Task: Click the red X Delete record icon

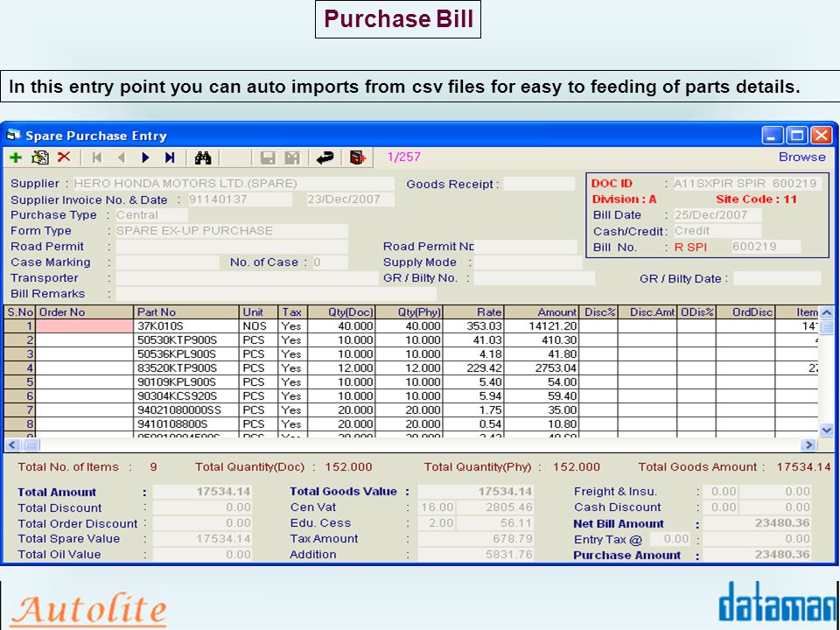Action: (x=64, y=157)
